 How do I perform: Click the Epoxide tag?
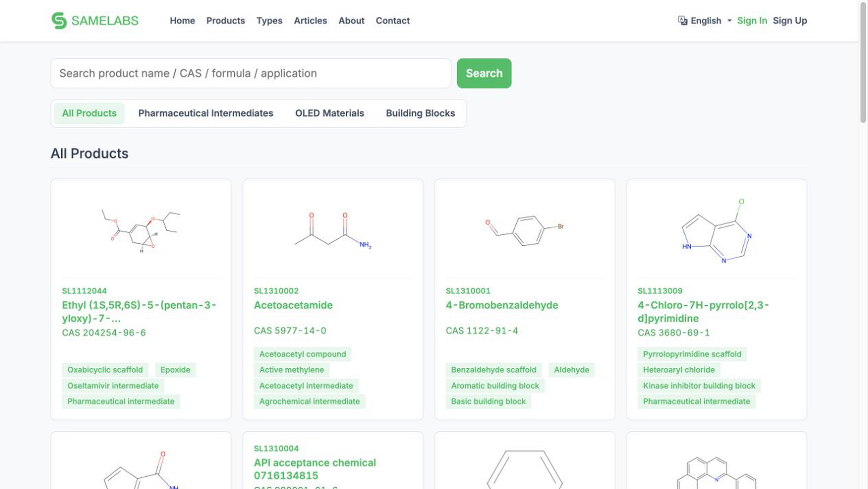[175, 370]
